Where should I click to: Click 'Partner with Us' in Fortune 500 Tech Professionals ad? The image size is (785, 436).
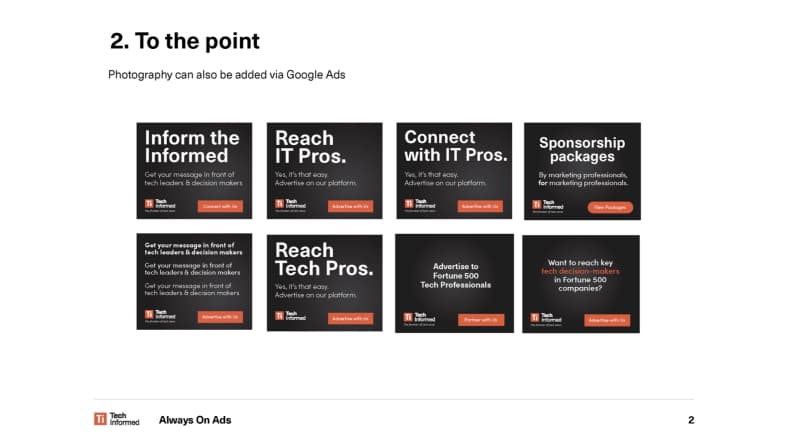(x=481, y=320)
